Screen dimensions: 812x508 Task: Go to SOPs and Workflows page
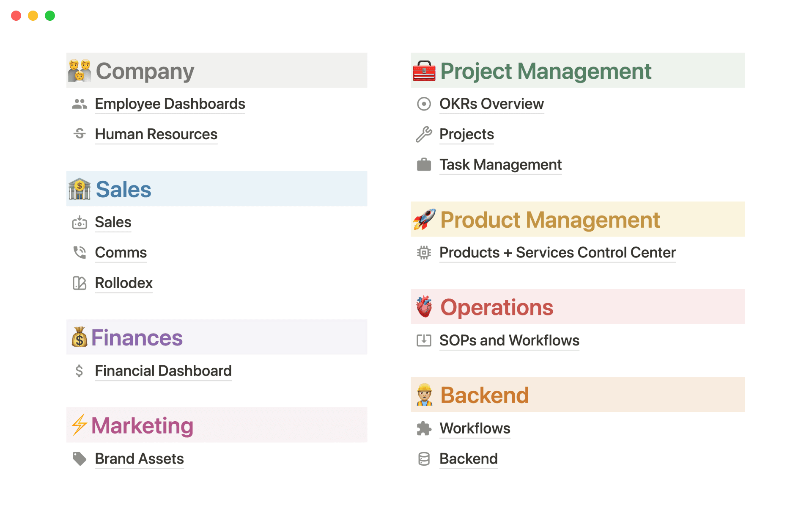(x=509, y=340)
